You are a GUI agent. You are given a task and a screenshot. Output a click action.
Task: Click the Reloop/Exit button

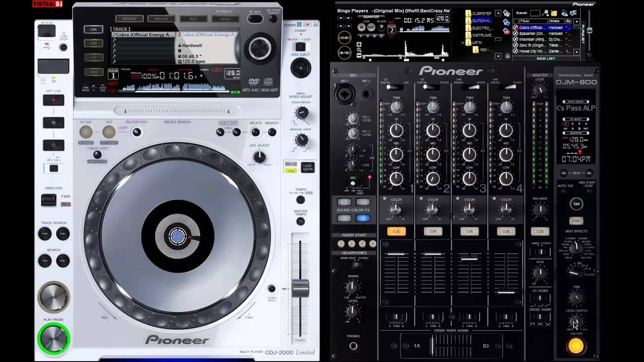coord(136,132)
